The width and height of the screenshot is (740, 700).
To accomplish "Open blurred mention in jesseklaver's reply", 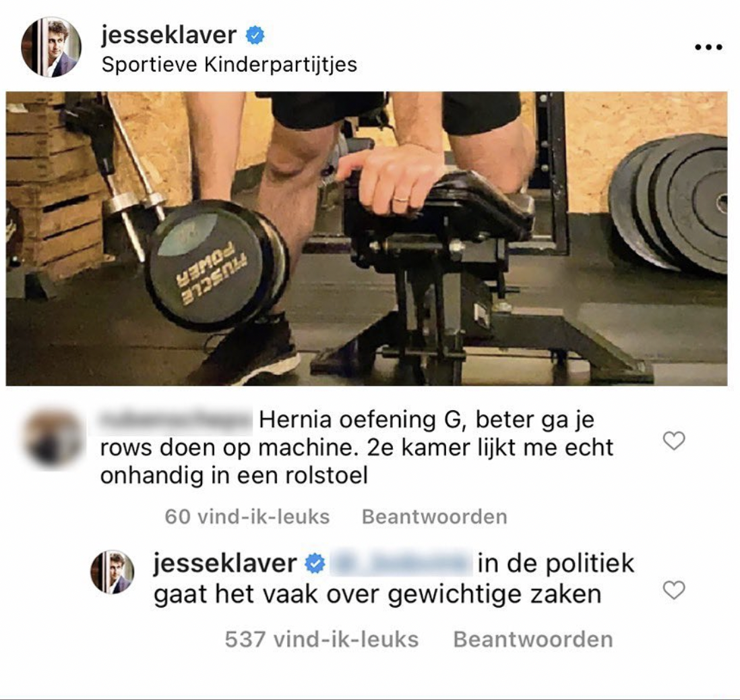I will 401,563.
